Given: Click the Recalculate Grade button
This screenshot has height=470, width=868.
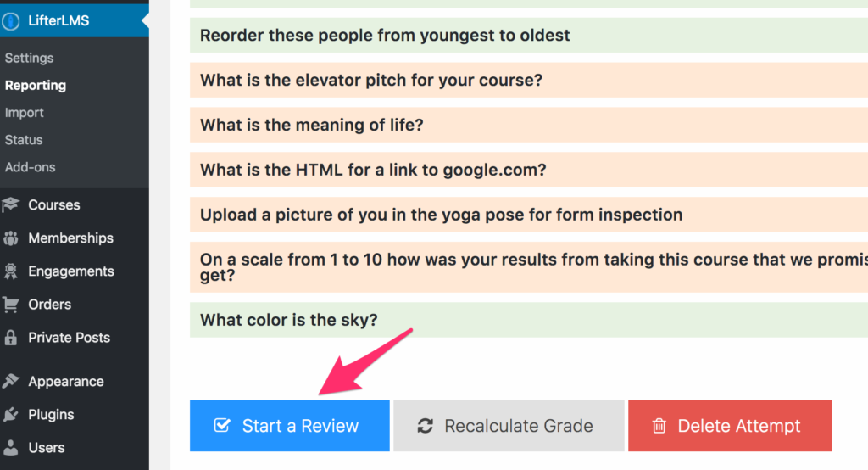Looking at the screenshot, I should tap(509, 426).
